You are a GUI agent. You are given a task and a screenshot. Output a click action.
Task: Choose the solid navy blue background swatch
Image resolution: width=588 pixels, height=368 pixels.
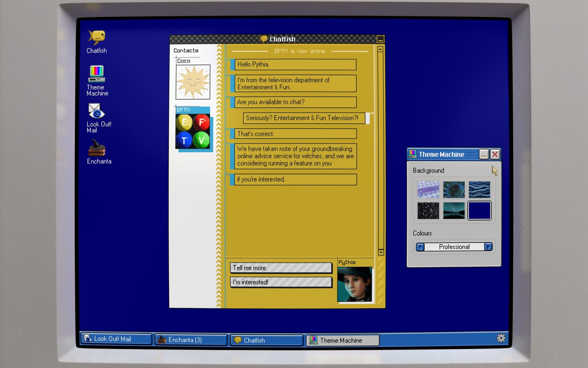[x=479, y=211]
